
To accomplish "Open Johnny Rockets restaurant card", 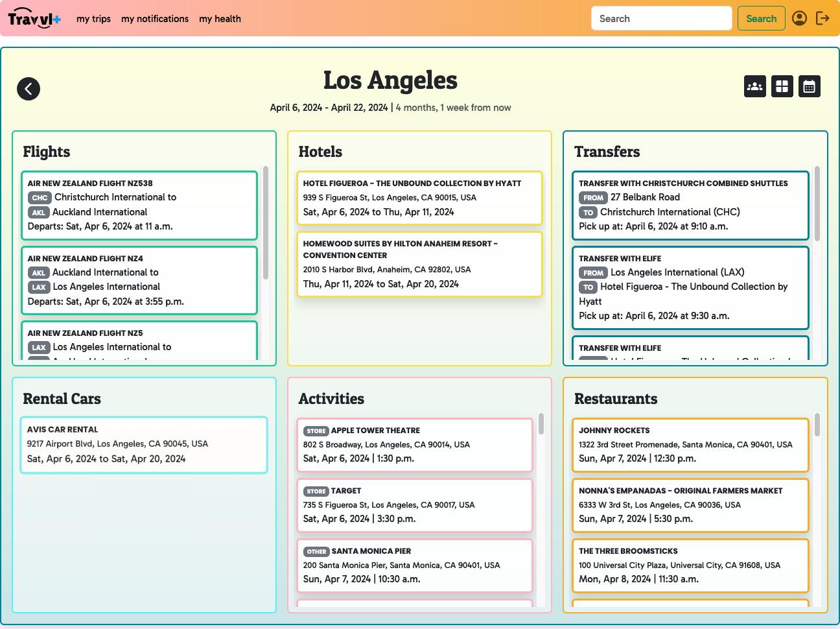I will click(x=690, y=445).
